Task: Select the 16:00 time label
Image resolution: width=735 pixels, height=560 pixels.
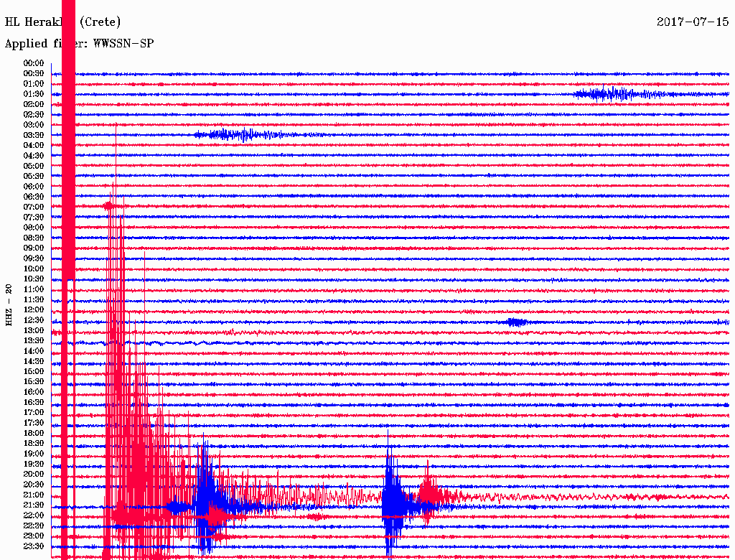Action: point(33,392)
